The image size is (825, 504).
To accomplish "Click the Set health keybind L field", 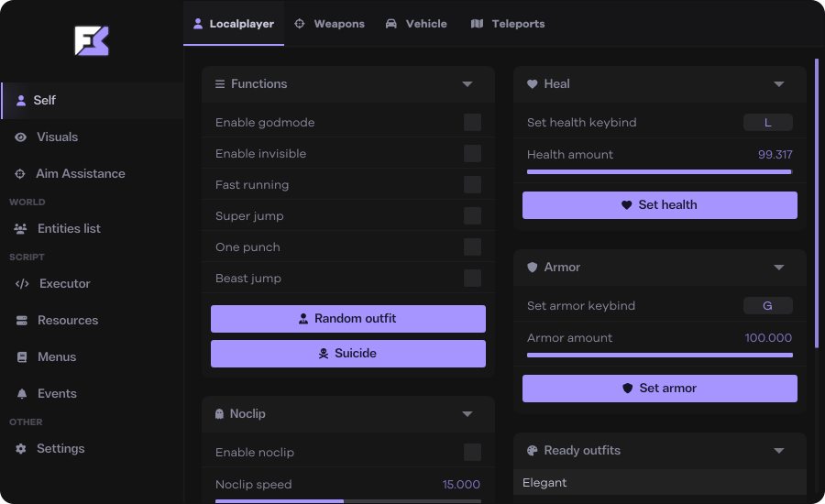I will [767, 123].
